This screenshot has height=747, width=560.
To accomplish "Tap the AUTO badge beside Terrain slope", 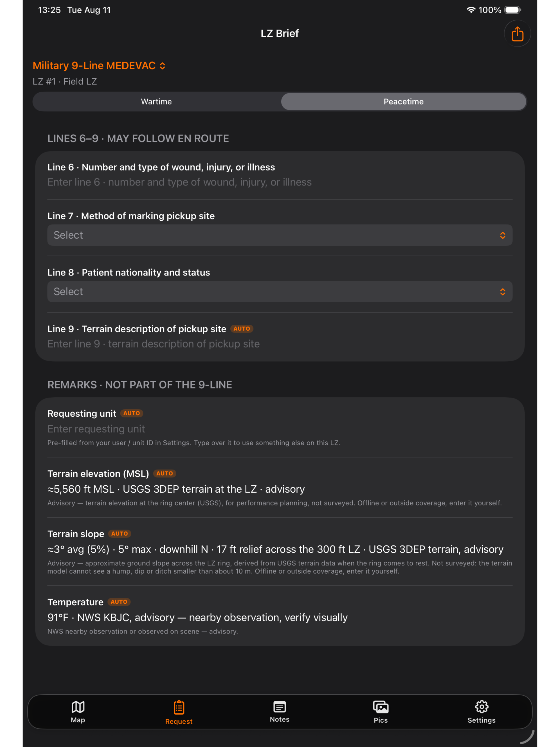I will coord(119,534).
